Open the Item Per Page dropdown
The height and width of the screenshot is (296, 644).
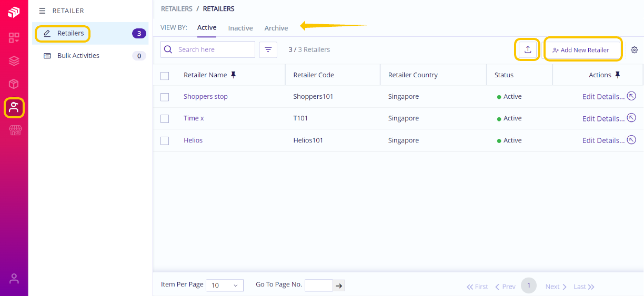(x=225, y=285)
